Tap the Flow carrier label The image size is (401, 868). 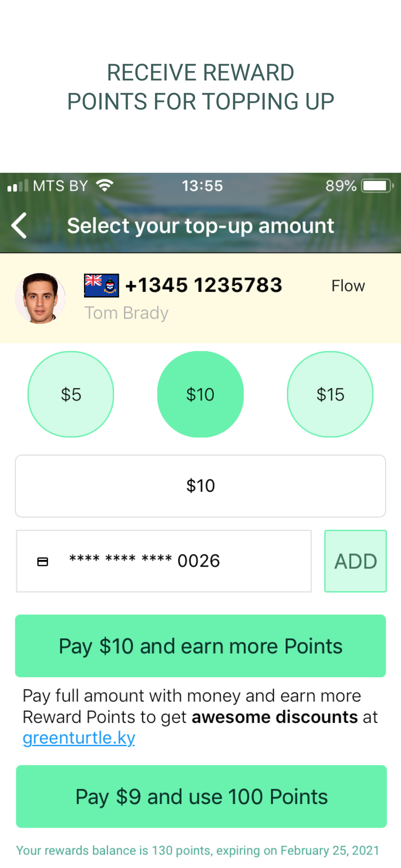click(x=348, y=286)
